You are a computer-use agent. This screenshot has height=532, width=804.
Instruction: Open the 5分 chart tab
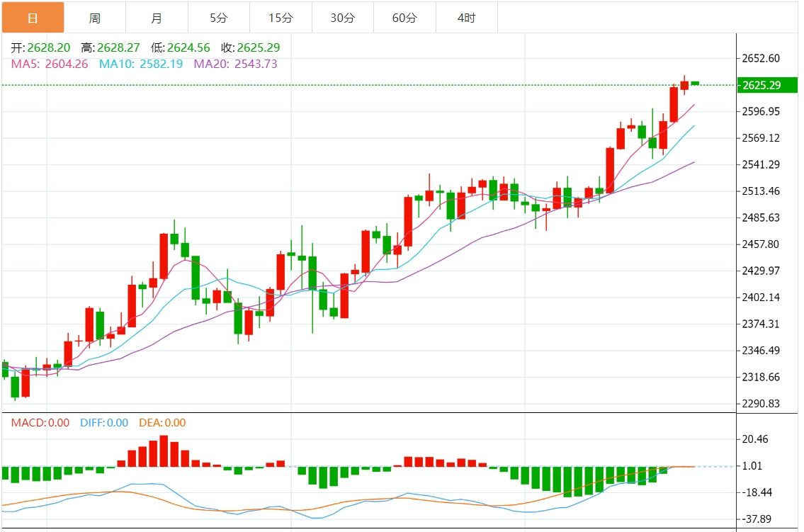click(x=219, y=18)
